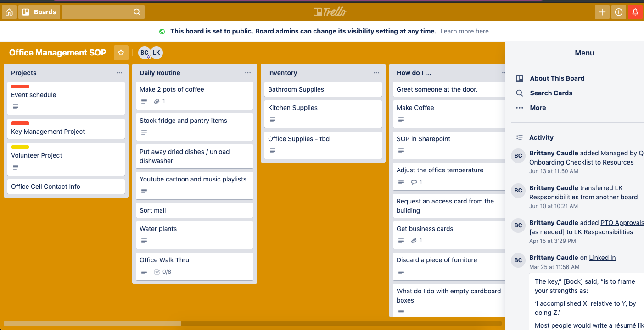Select Search Cards in the menu
The width and height of the screenshot is (644, 330).
[x=551, y=93]
